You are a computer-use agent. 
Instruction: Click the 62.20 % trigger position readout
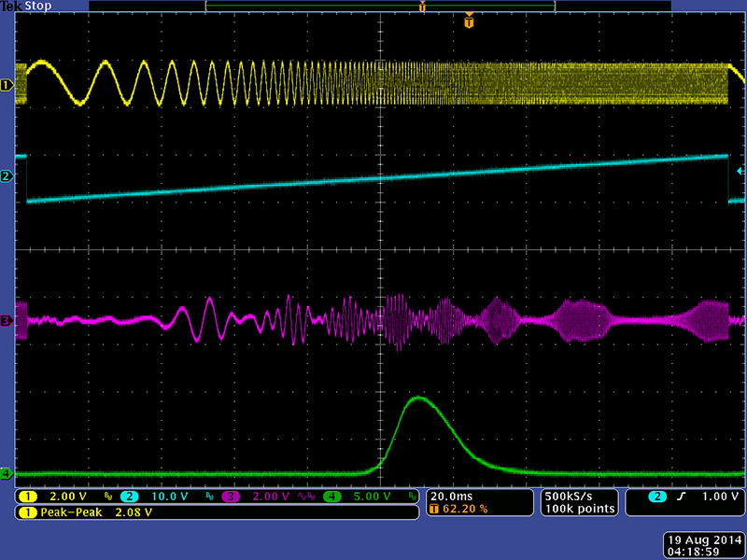tap(456, 510)
